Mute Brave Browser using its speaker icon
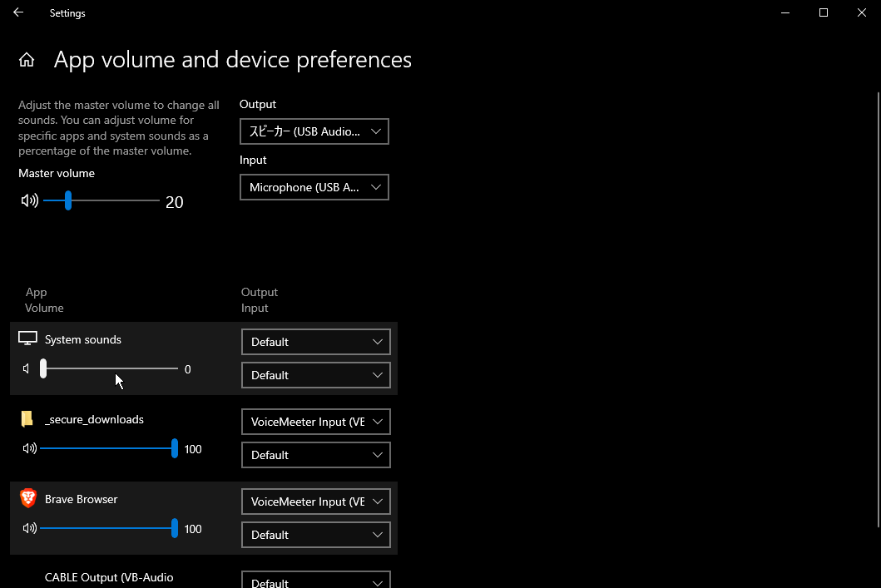The height and width of the screenshot is (588, 881). pos(30,528)
